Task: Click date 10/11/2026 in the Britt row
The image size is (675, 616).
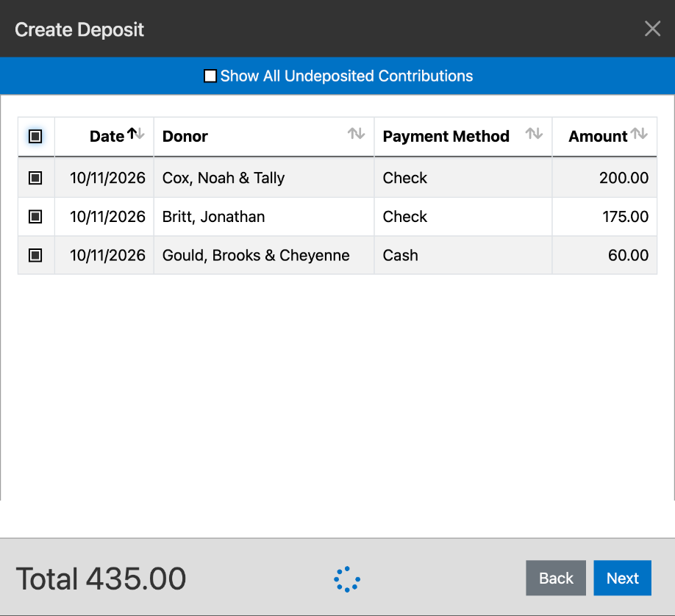Action: coord(107,217)
